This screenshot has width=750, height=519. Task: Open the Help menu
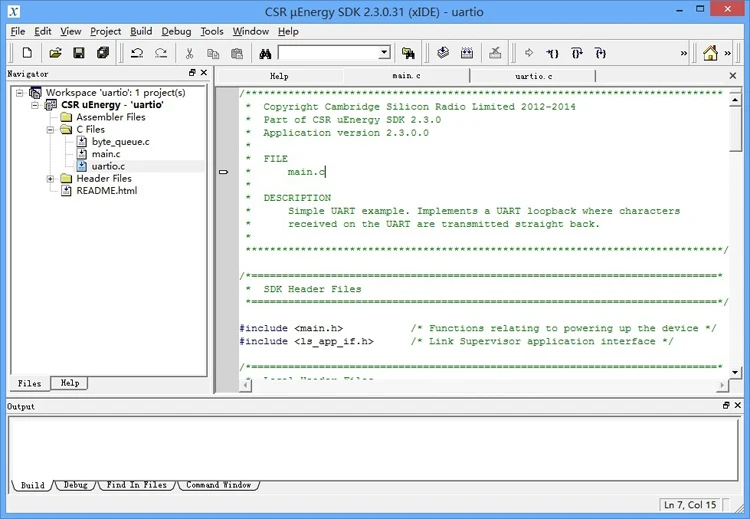coord(288,32)
